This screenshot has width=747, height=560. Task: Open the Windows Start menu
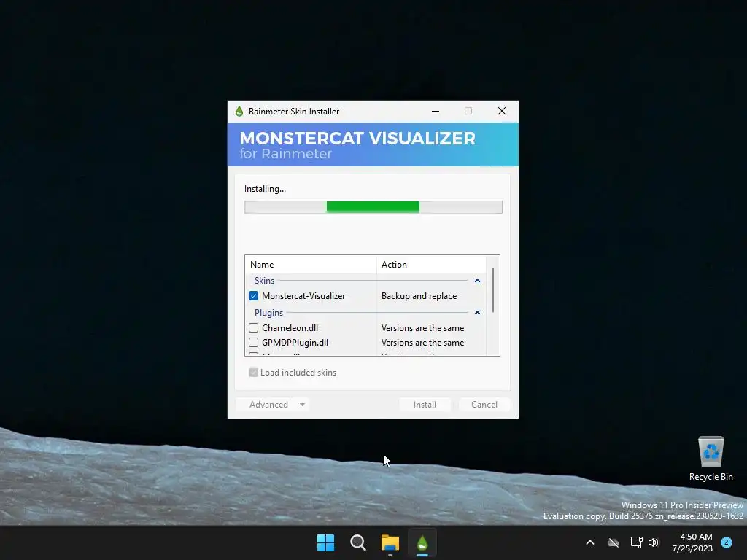click(x=326, y=542)
